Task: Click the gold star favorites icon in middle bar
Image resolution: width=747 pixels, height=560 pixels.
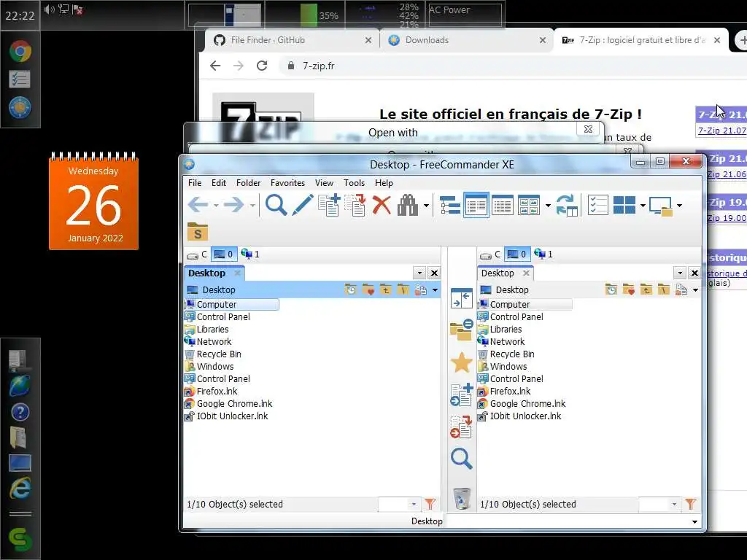Action: 461,363
